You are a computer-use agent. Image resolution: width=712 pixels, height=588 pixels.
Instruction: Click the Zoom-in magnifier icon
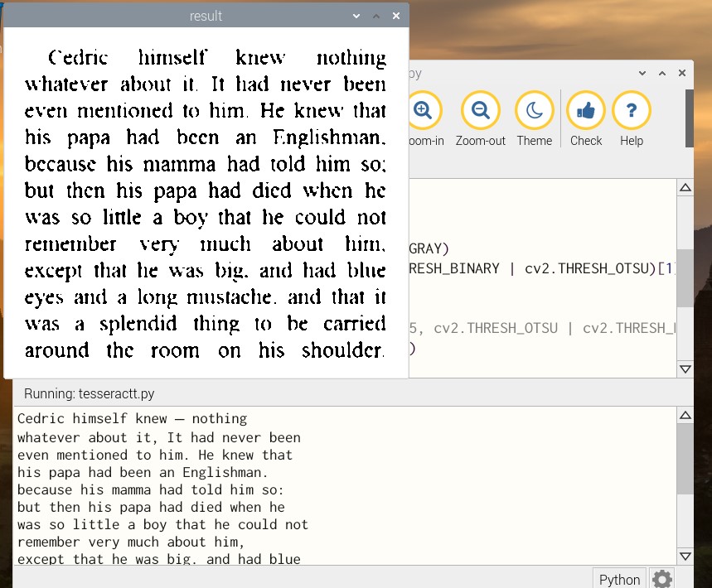pos(424,110)
